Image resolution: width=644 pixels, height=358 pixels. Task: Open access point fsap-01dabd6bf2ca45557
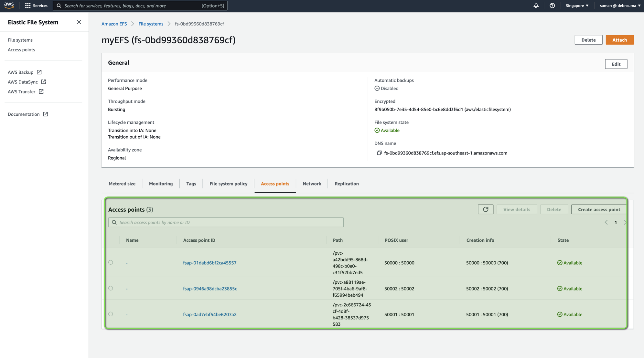point(209,263)
